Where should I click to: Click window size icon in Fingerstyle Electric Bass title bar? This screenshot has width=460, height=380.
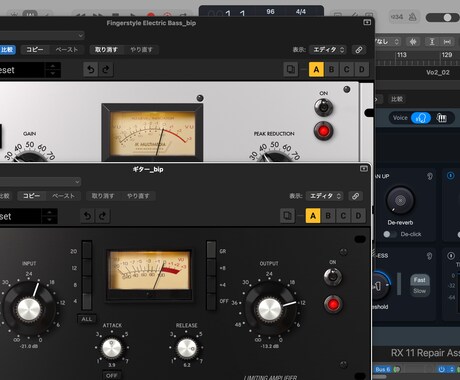click(367, 22)
